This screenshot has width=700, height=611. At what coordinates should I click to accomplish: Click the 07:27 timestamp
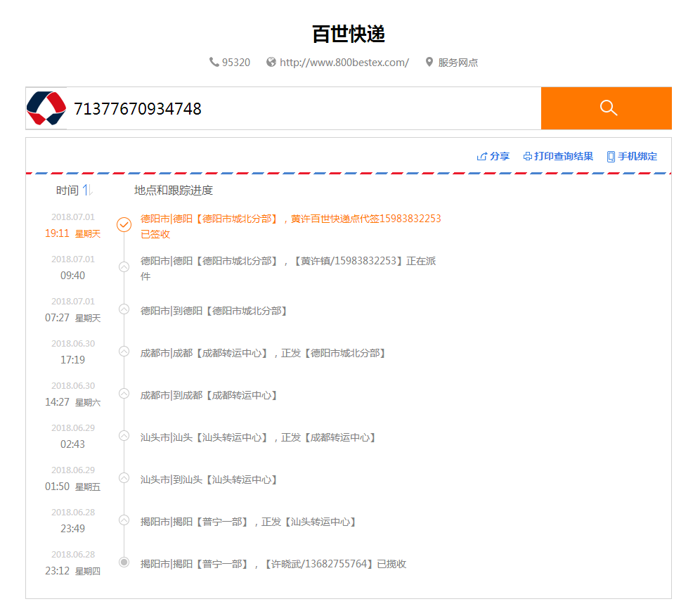click(57, 318)
